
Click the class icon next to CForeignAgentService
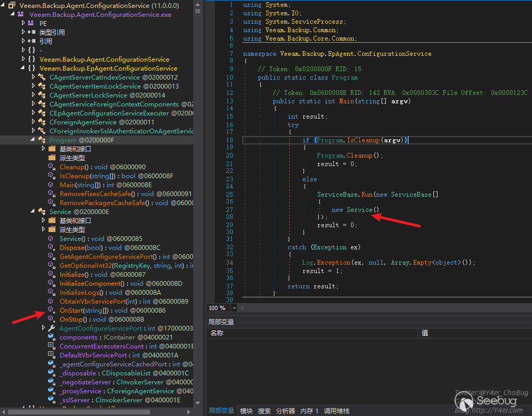[42, 122]
